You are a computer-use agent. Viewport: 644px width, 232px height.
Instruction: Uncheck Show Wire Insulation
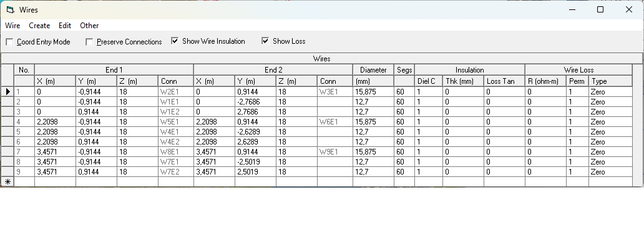175,41
